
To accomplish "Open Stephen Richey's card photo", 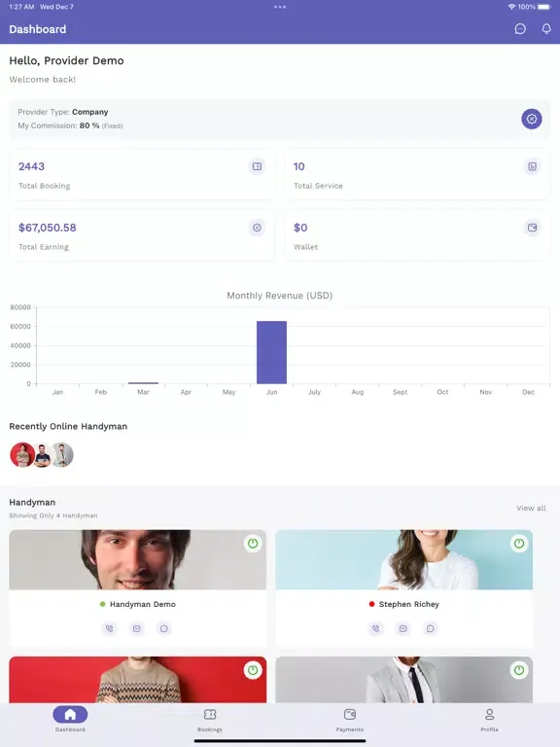I will tap(403, 560).
